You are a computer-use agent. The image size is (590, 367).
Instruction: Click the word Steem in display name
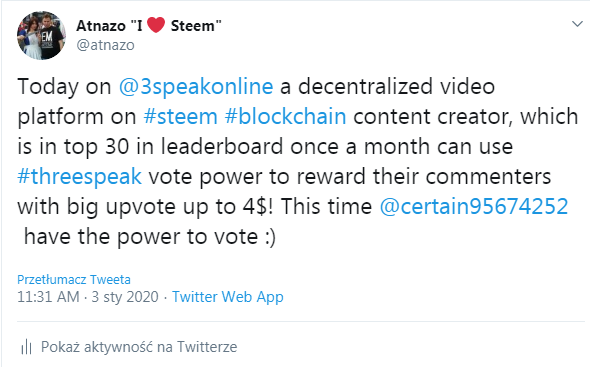[192, 26]
